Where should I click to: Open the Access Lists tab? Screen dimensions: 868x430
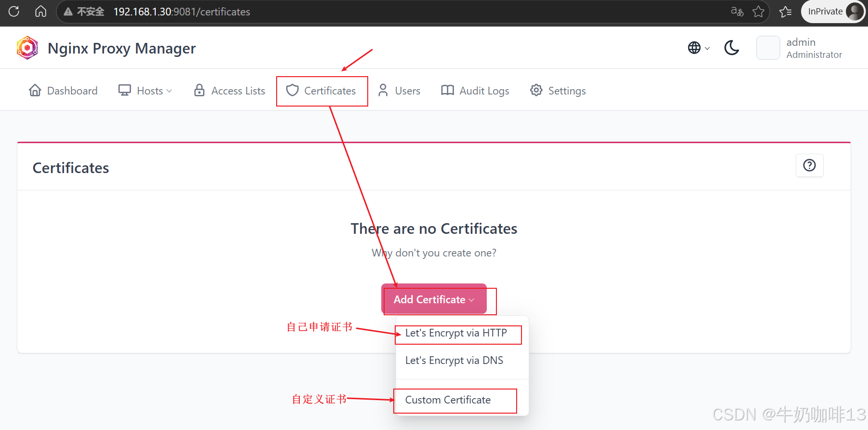point(229,91)
